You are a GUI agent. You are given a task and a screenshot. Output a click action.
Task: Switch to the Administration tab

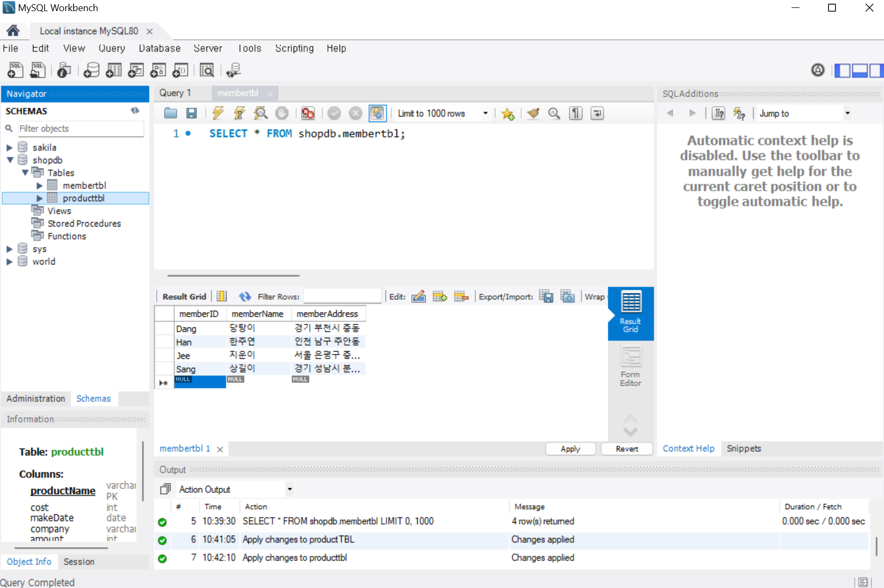(x=36, y=399)
